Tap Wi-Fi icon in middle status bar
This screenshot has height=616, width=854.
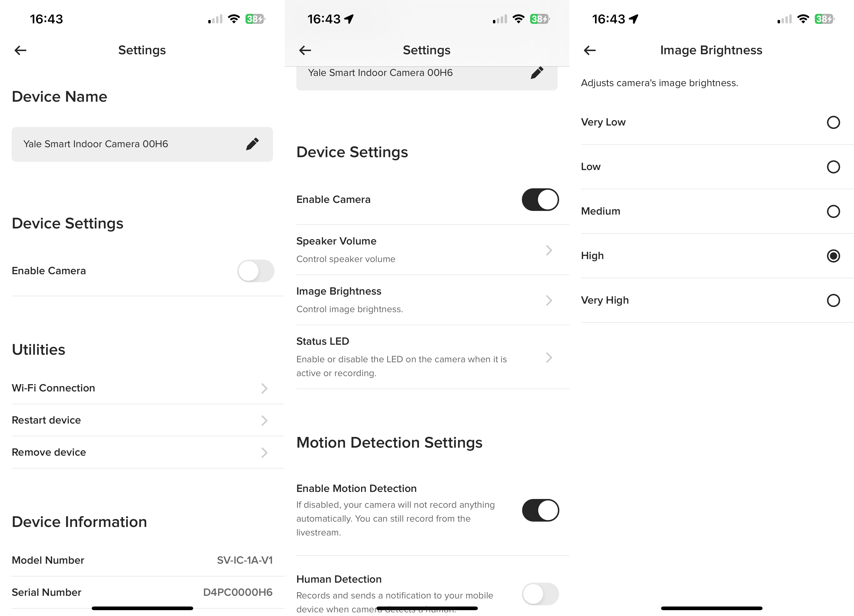[x=519, y=19]
